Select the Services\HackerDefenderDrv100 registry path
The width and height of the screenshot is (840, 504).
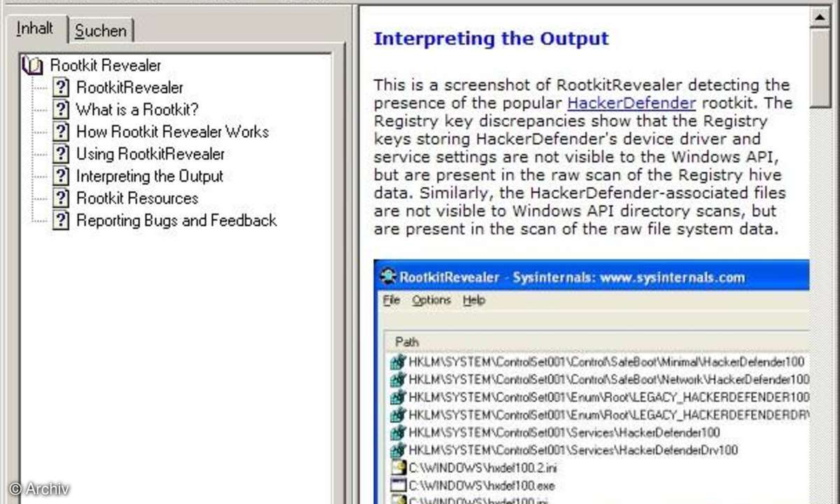point(573,450)
